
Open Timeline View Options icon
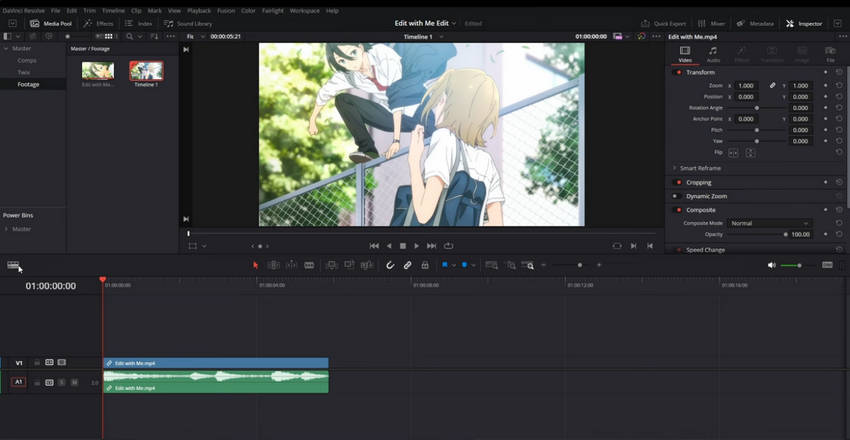coord(13,265)
